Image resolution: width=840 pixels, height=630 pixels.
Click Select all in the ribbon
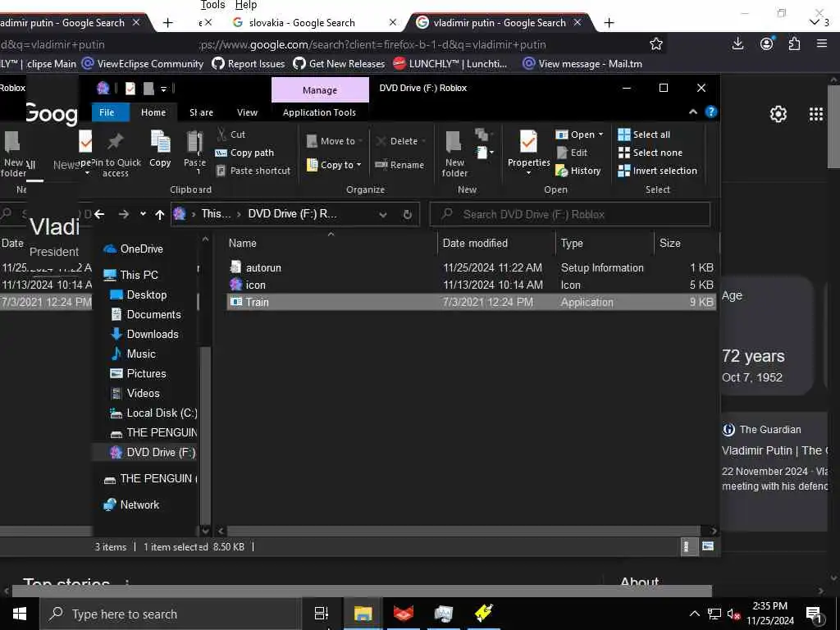point(644,135)
